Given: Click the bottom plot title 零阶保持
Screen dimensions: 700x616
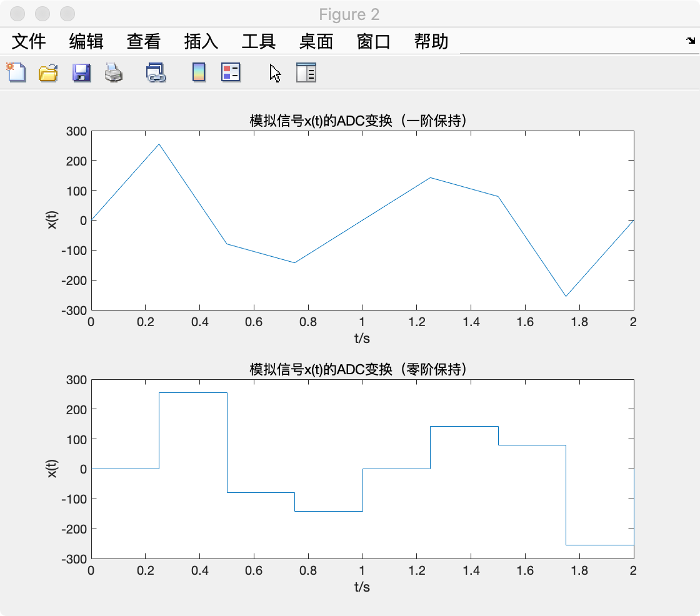Looking at the screenshot, I should 359,369.
